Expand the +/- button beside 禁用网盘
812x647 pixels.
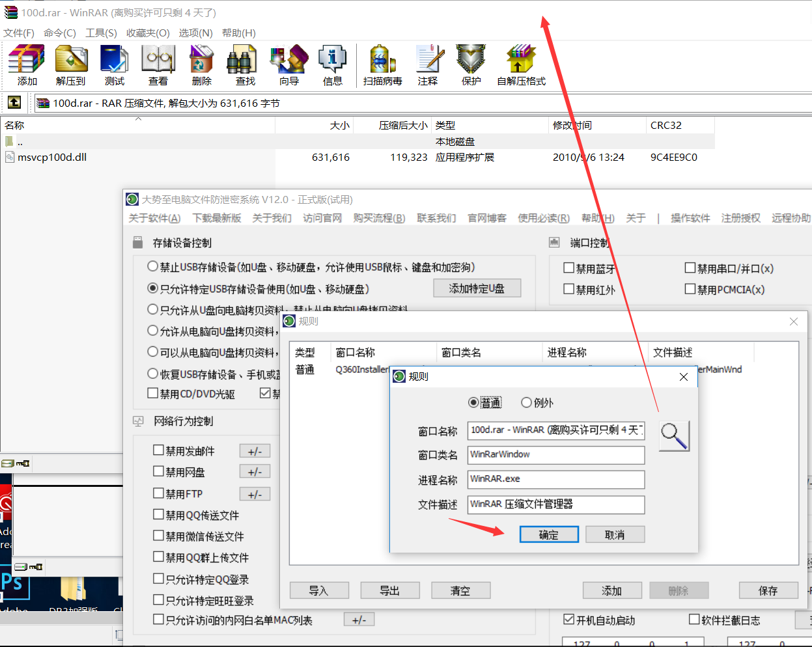[255, 472]
